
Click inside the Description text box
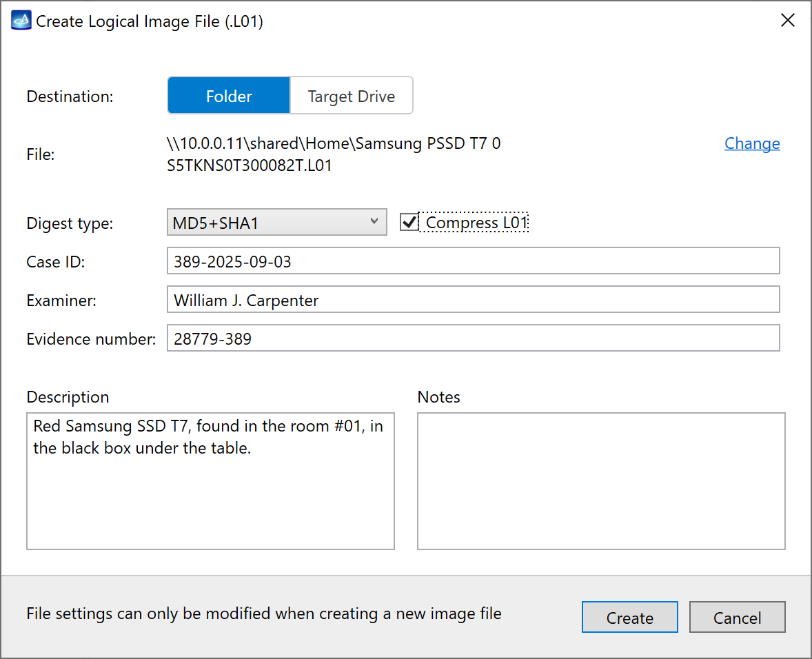click(x=210, y=481)
